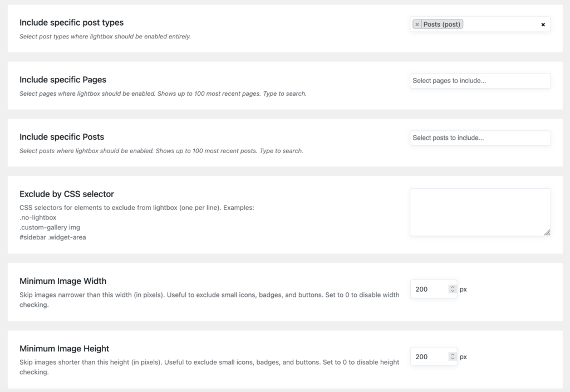Click the Minimum Image Width stepper up arrow
The height and width of the screenshot is (392, 570).
(451, 287)
